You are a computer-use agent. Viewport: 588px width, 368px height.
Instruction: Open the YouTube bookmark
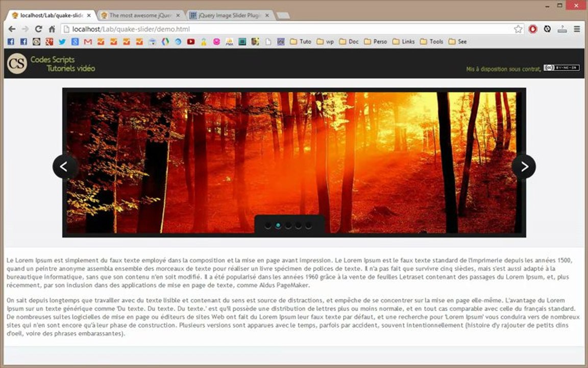(191, 42)
